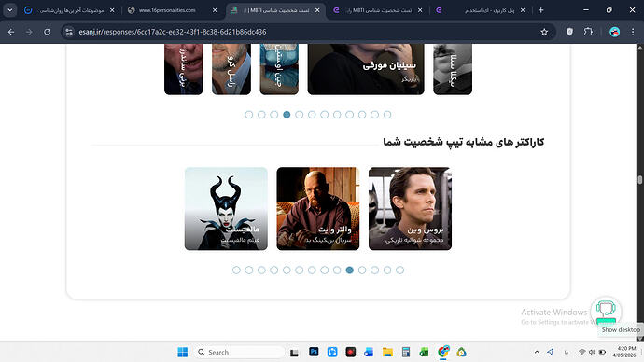Open the Jane Austen card
This screenshot has width=644, height=362.
279,69
